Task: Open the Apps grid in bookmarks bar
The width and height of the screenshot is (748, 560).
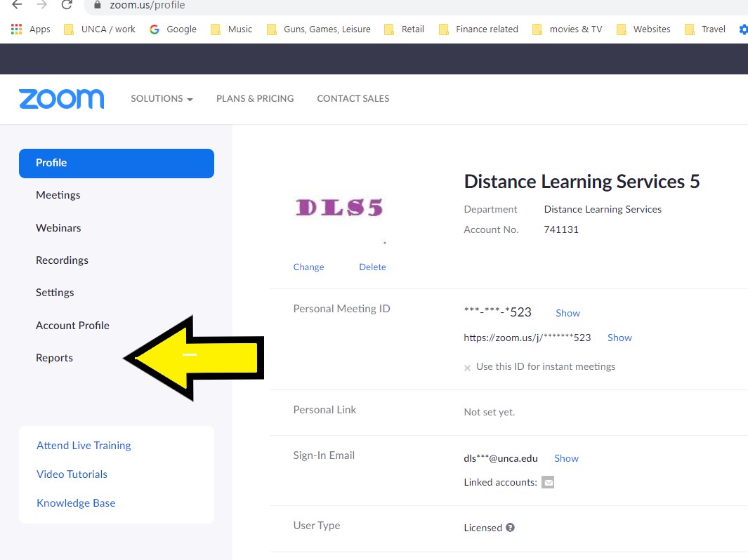Action: [31, 29]
